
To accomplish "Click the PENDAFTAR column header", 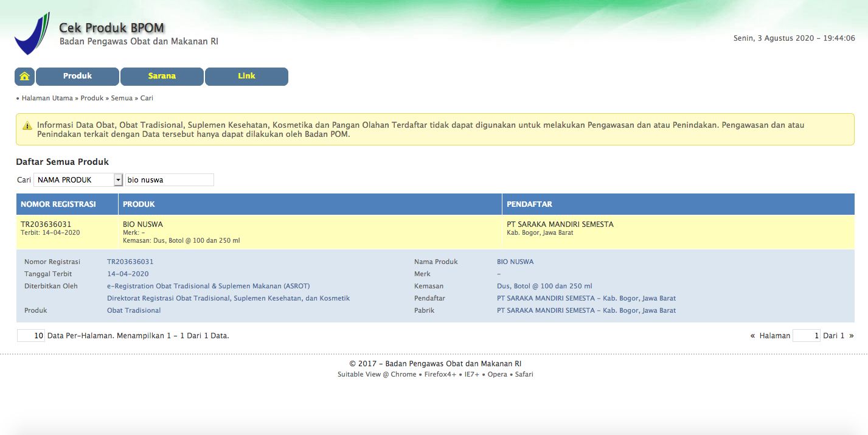I will (x=678, y=204).
